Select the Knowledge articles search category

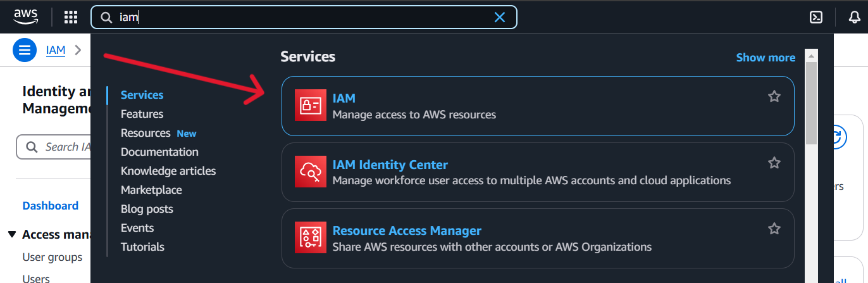point(168,171)
